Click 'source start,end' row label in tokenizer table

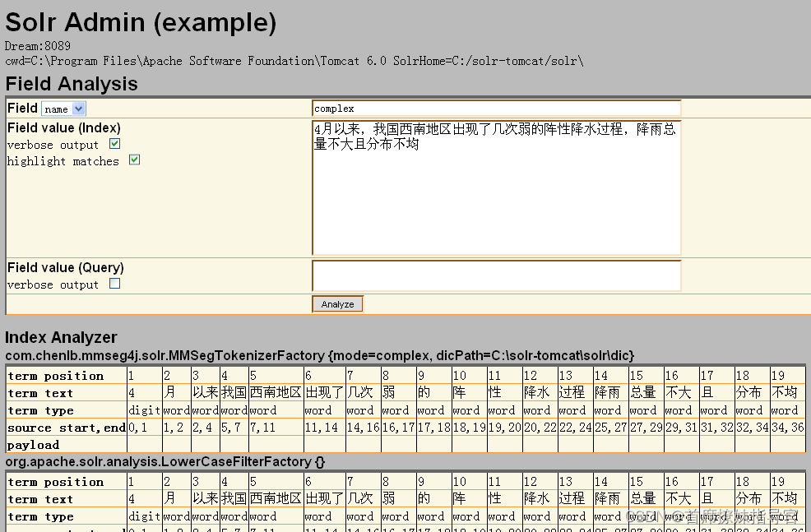coord(66,428)
